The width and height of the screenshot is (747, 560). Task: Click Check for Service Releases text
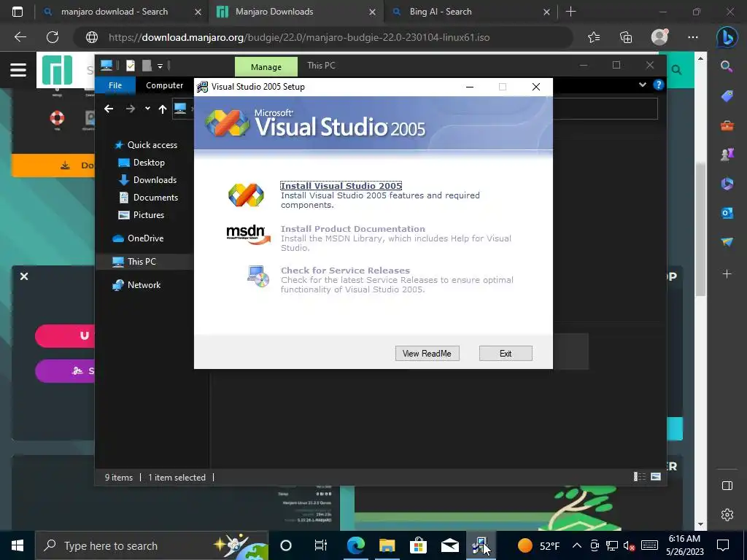click(345, 270)
